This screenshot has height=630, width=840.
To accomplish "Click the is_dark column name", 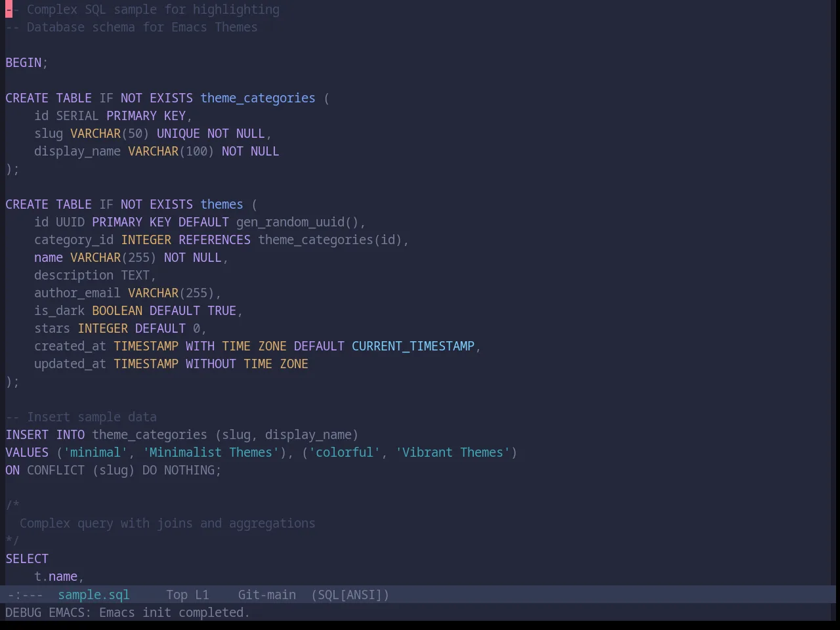I will pos(60,310).
